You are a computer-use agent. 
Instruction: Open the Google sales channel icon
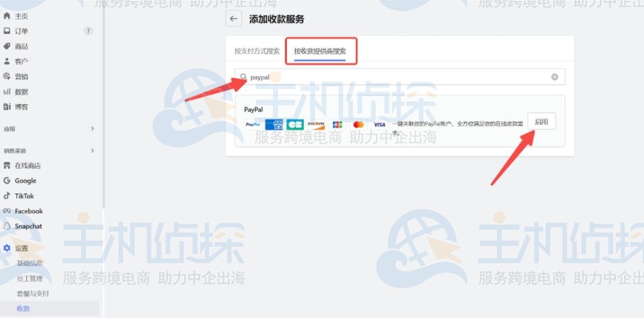pos(7,180)
